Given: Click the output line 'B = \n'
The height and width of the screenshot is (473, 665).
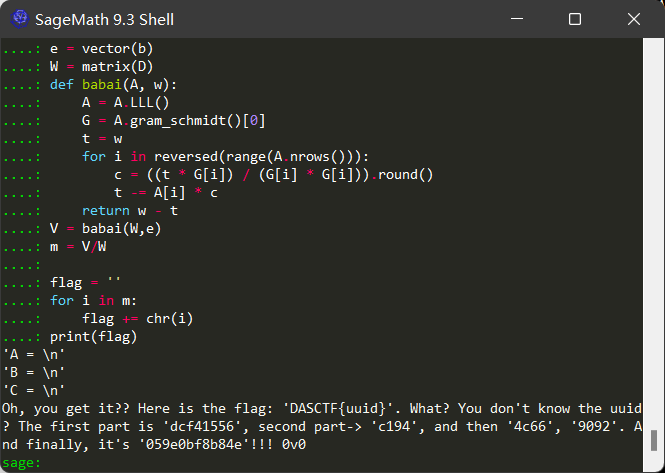Looking at the screenshot, I should pyautogui.click(x=34, y=373).
